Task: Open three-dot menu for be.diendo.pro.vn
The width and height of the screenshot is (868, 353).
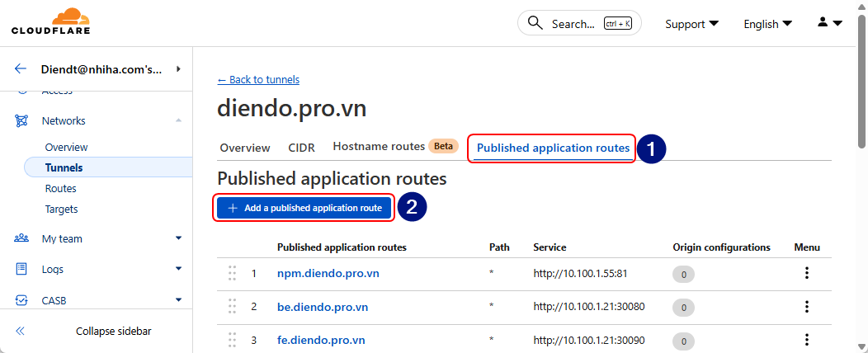Action: click(x=806, y=307)
